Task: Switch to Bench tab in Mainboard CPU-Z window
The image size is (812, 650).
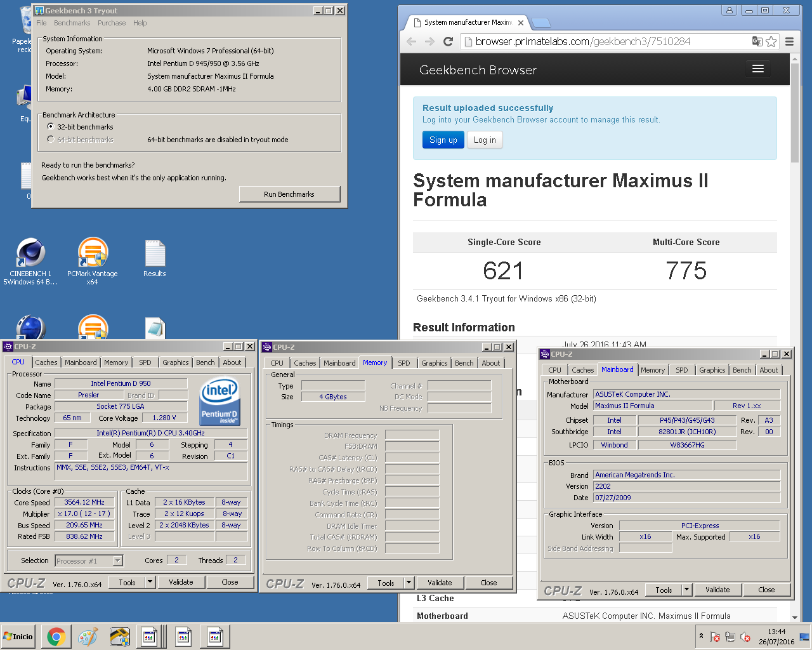Action: pos(742,370)
